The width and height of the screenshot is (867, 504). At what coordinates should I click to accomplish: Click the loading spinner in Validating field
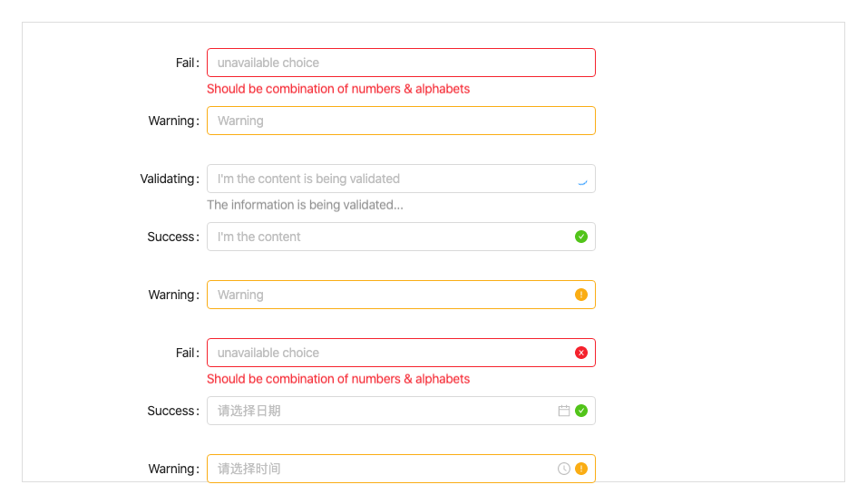[x=582, y=179]
